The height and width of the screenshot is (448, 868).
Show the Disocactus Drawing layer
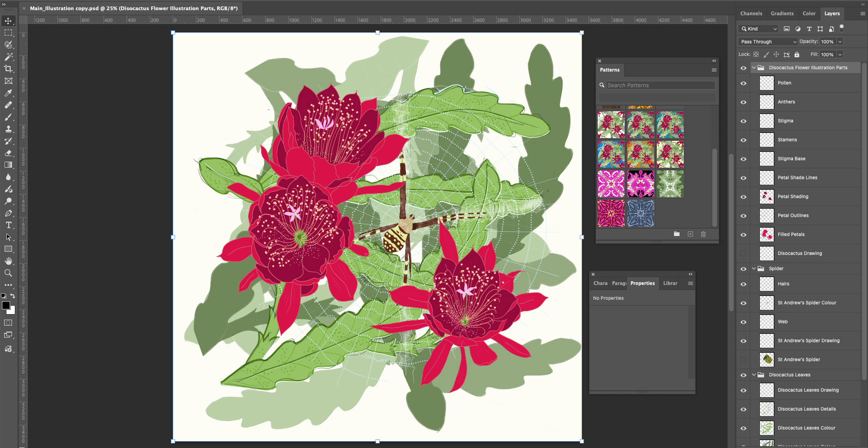(x=743, y=254)
